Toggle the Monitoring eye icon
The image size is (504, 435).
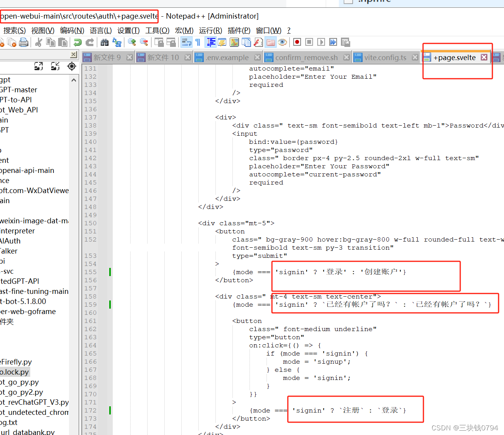click(282, 42)
